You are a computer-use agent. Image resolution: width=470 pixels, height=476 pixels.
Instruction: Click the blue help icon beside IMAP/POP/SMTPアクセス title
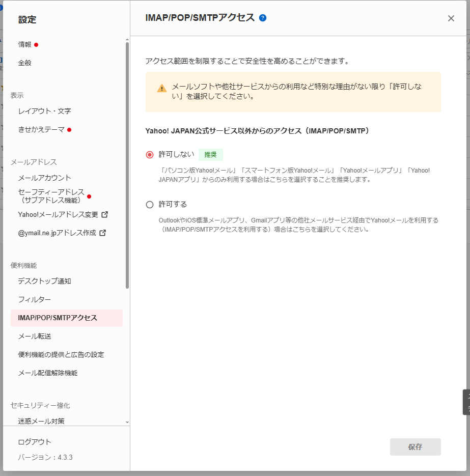tap(263, 18)
